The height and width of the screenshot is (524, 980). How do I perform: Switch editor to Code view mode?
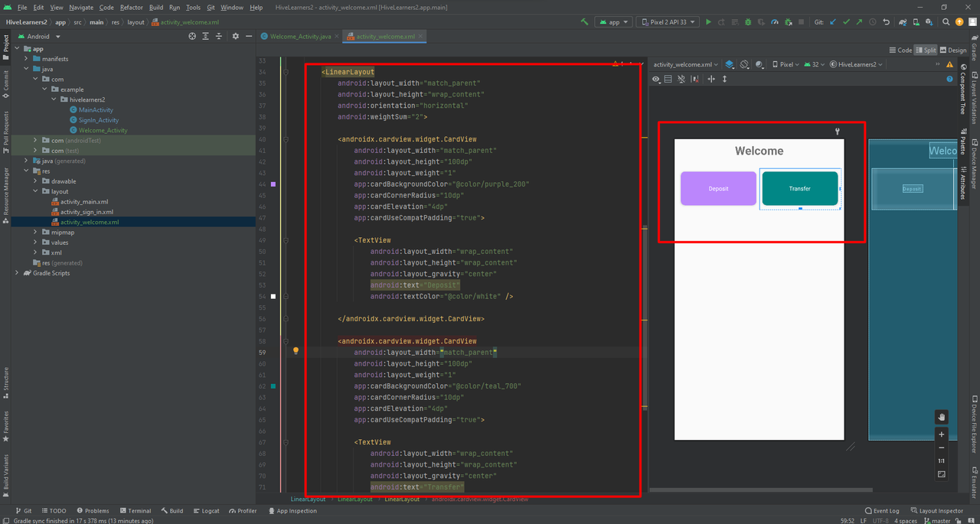900,50
